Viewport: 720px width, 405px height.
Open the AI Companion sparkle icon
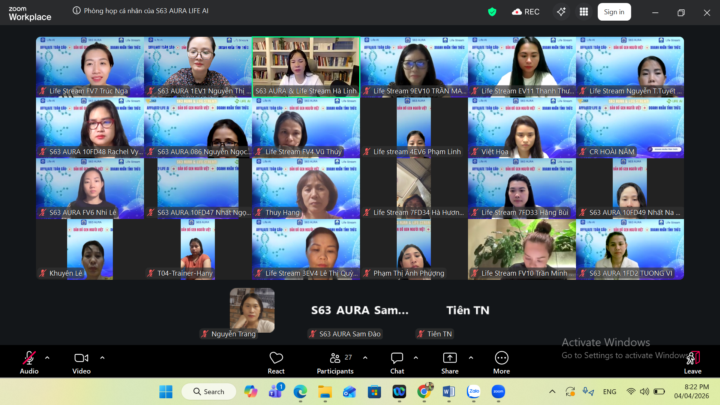561,12
